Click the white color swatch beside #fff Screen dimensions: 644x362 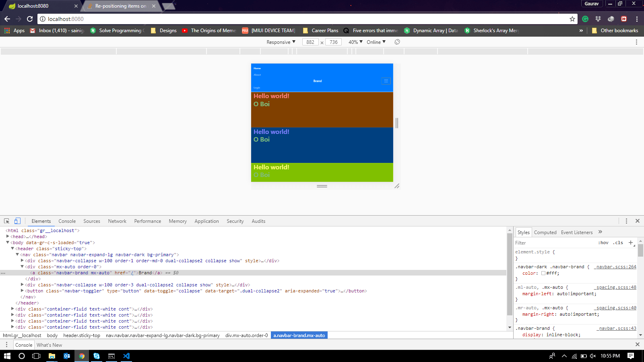point(543,273)
